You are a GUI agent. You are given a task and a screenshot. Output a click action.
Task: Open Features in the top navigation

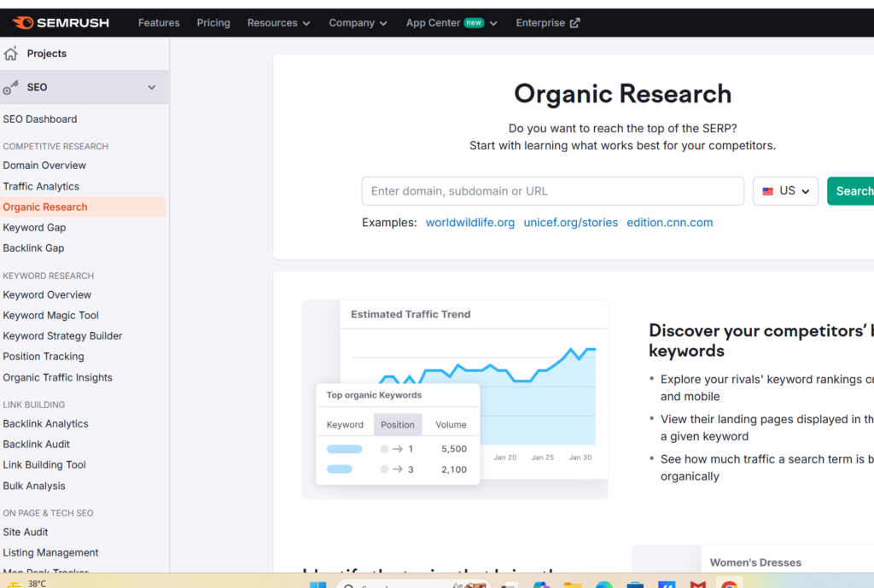pyautogui.click(x=159, y=23)
